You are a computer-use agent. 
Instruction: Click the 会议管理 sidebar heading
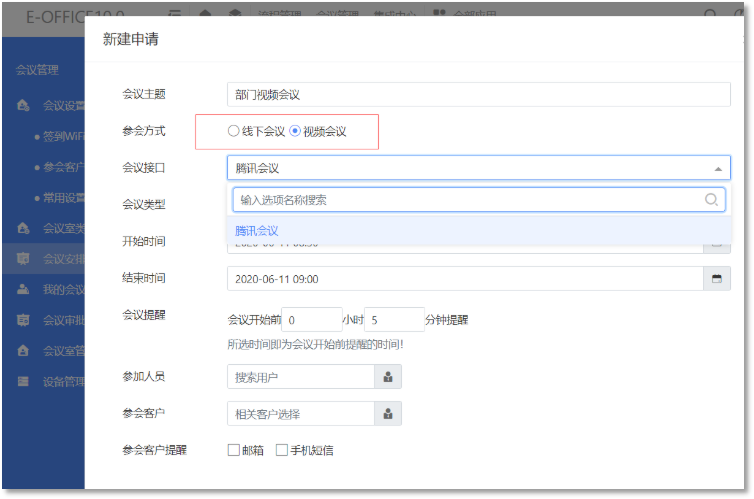37,70
